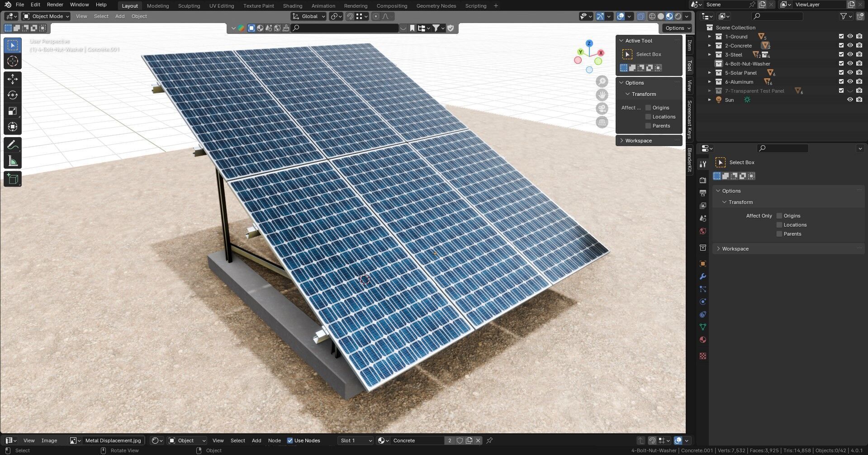Click the asset browser search field
The width and height of the screenshot is (868, 455).
[345, 28]
